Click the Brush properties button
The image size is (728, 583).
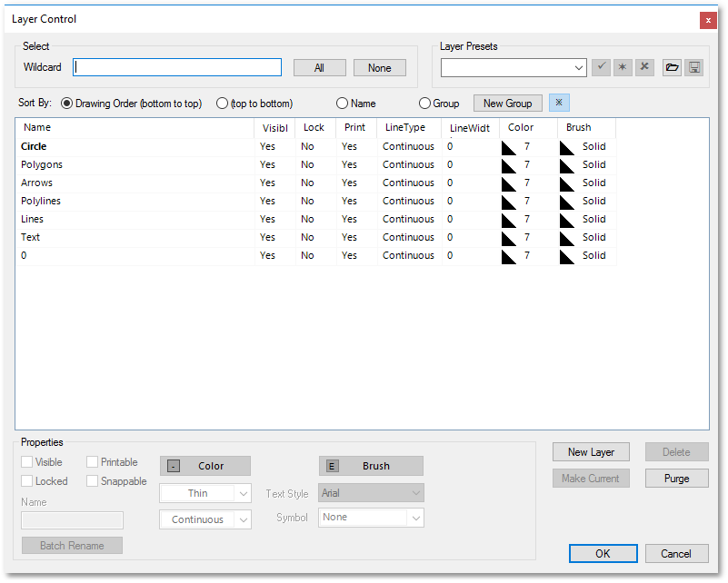tap(371, 466)
